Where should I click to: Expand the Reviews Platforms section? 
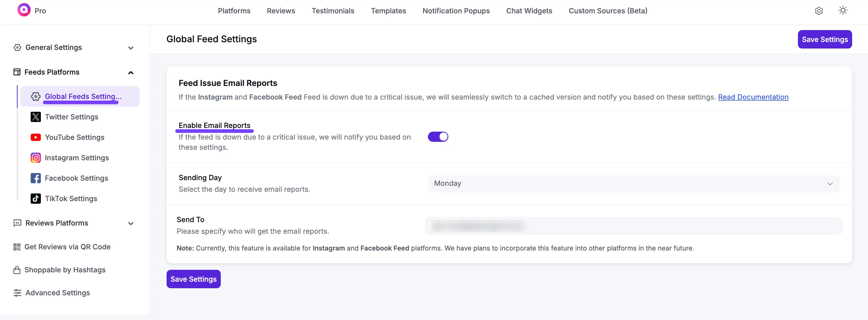[131, 223]
